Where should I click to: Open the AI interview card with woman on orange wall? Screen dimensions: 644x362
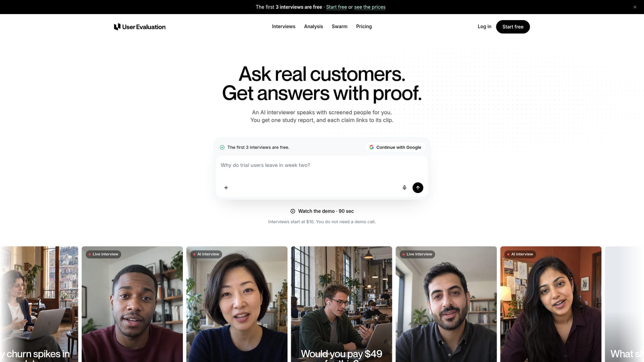[551, 304]
